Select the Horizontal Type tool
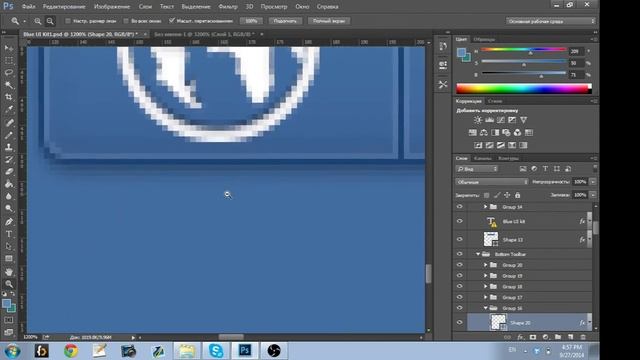Image resolution: width=640 pixels, height=360 pixels. click(x=9, y=234)
